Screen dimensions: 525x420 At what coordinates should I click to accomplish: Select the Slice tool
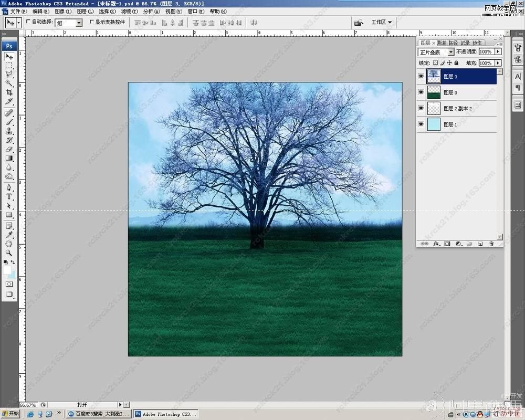pos(9,101)
